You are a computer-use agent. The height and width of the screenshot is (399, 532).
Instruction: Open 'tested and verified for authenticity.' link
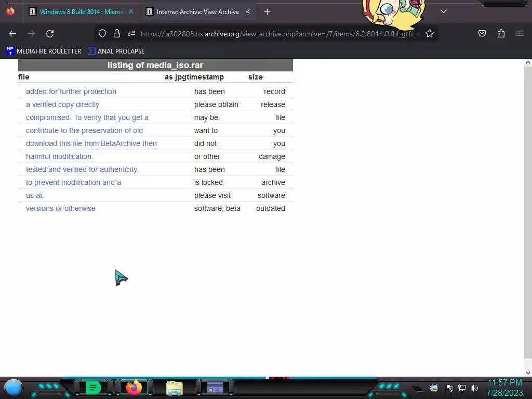(x=82, y=169)
